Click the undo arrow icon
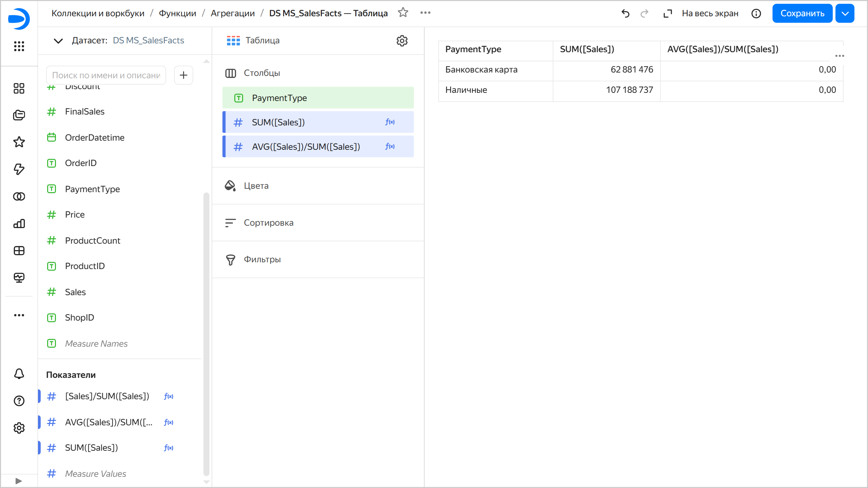This screenshot has height=488, width=868. coord(625,14)
